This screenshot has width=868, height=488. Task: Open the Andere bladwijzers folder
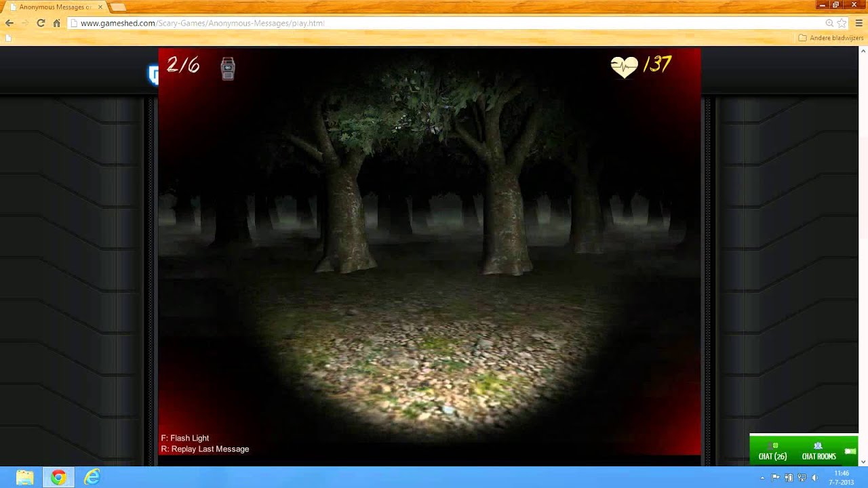831,38
